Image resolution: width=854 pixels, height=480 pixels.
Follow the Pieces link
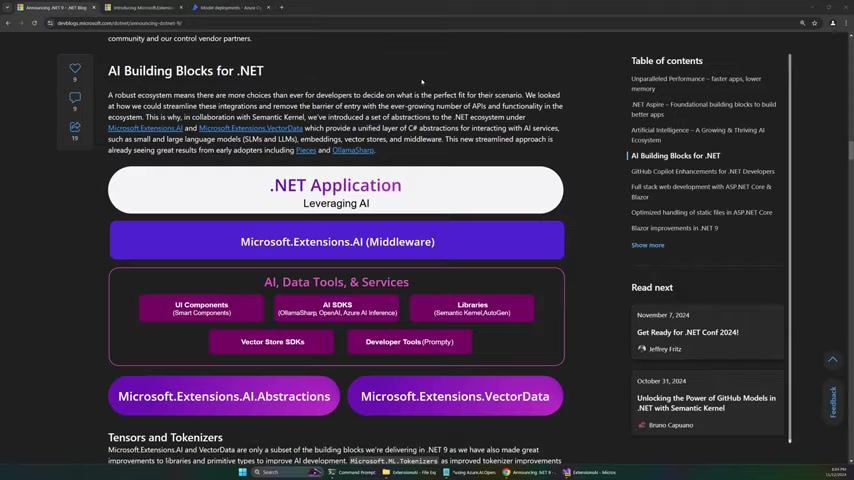[x=306, y=150]
